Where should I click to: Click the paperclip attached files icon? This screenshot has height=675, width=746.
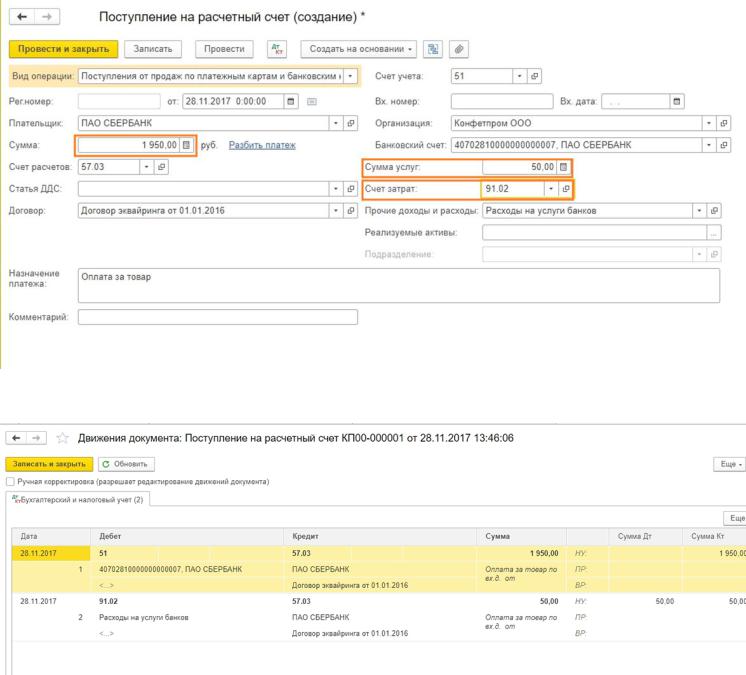[x=459, y=49]
